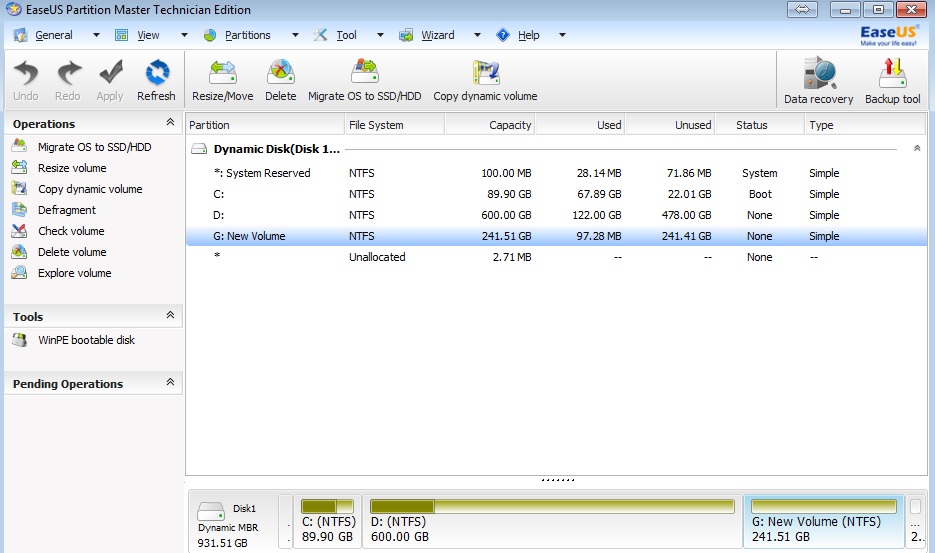
Task: Collapse the Tools panel section
Action: [x=170, y=314]
